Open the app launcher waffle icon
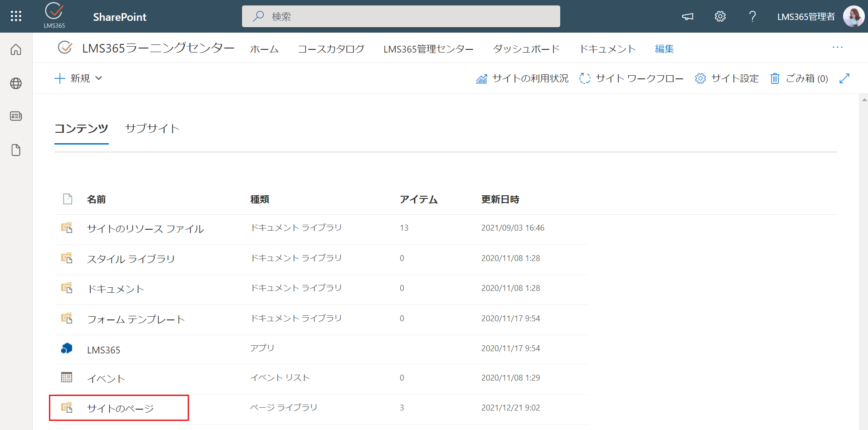Screen dimensions: 868x430 (x=16, y=16)
